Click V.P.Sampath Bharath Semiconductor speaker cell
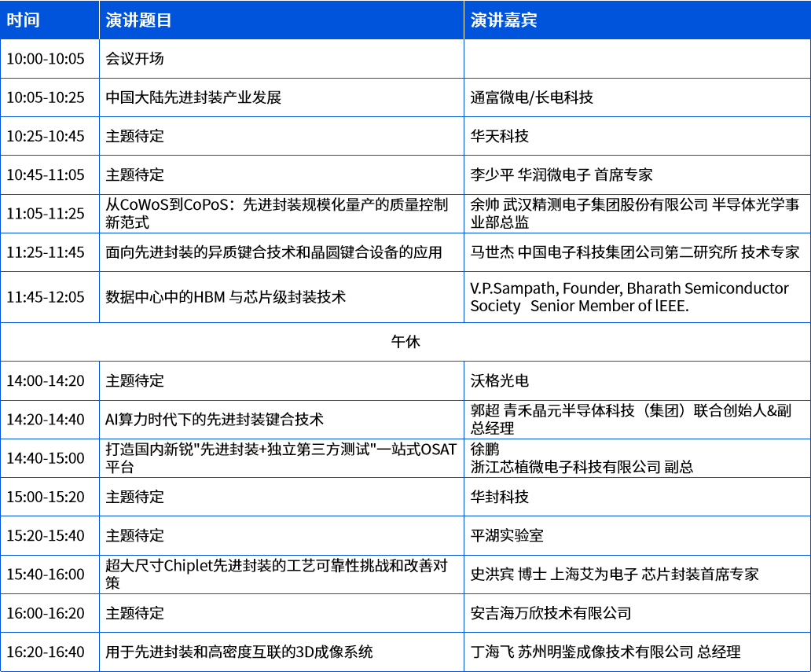The image size is (811, 672). point(637,297)
